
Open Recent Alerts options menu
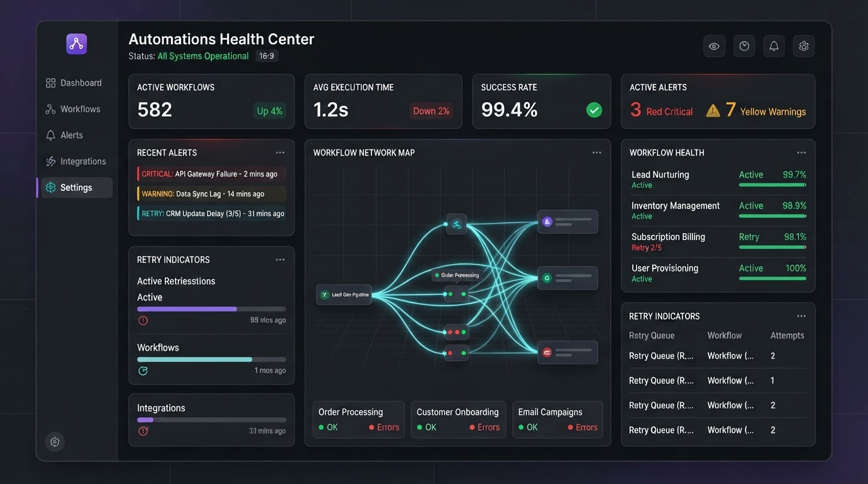pos(280,153)
